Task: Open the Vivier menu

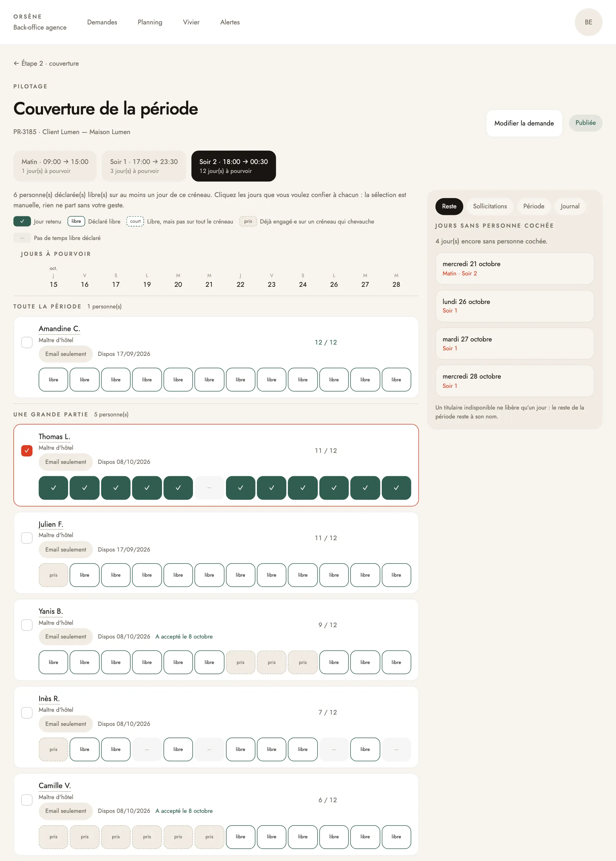Action: coord(191,22)
